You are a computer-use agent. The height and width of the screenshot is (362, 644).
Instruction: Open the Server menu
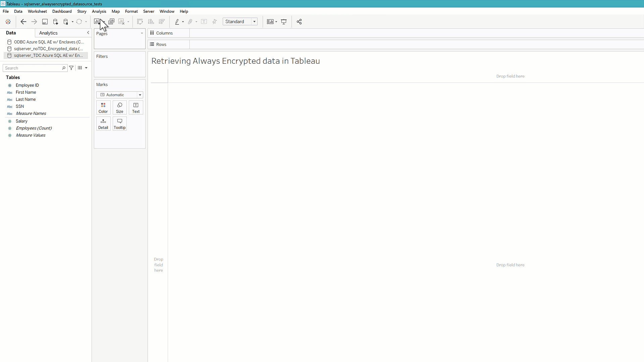pos(149,11)
